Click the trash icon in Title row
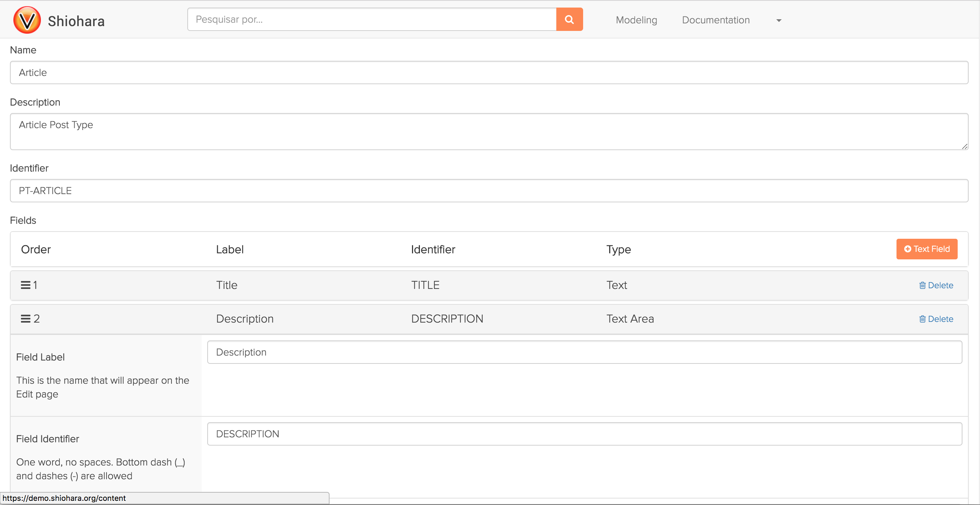The height and width of the screenshot is (505, 980). coord(922,285)
